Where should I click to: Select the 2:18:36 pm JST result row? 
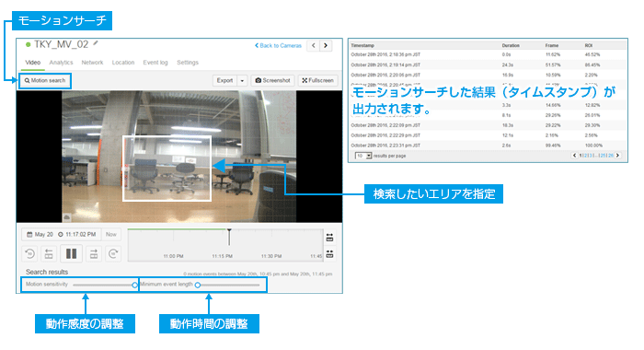tap(488, 54)
